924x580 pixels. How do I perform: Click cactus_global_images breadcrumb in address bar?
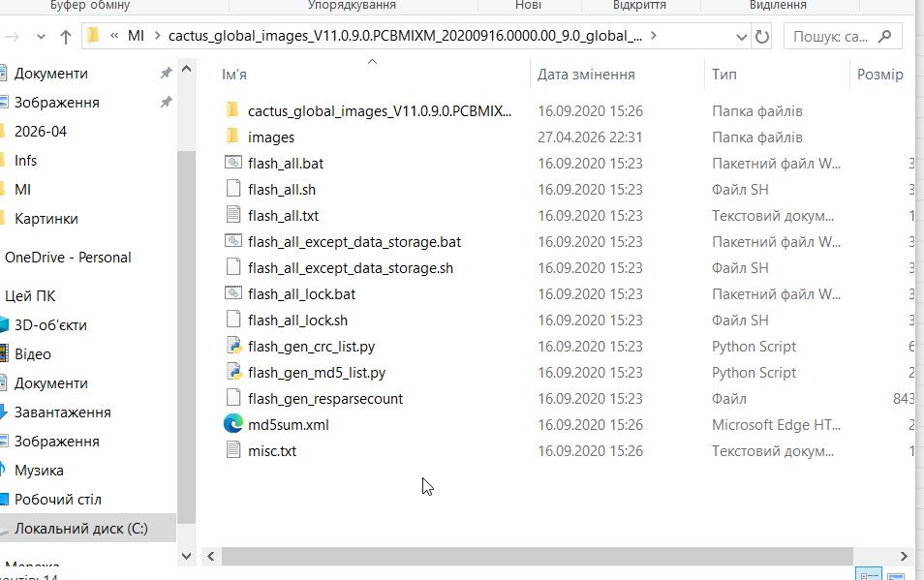click(405, 36)
